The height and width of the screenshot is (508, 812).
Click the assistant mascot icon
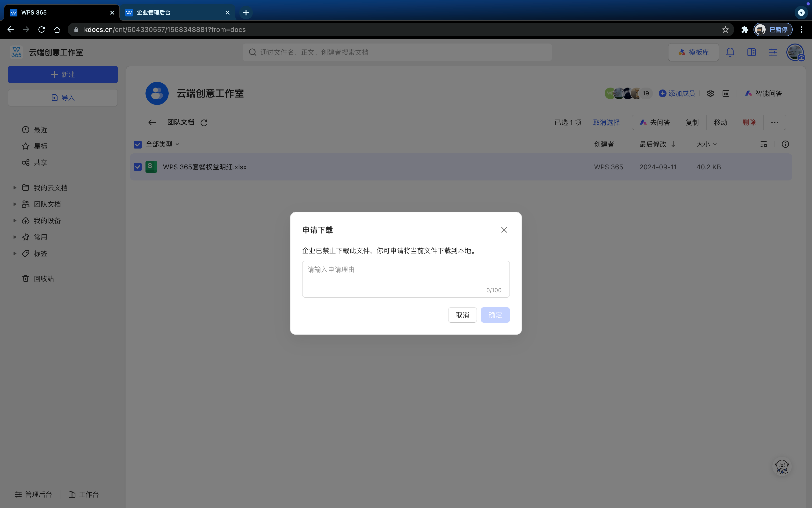[x=782, y=466]
